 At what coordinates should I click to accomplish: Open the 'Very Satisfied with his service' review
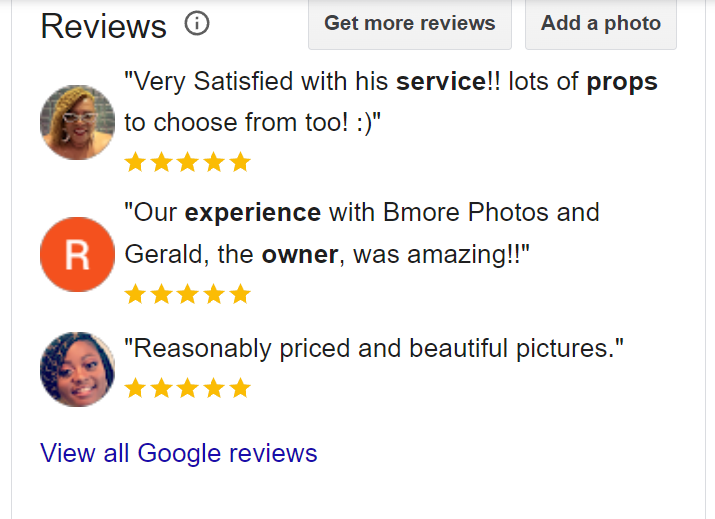(391, 102)
